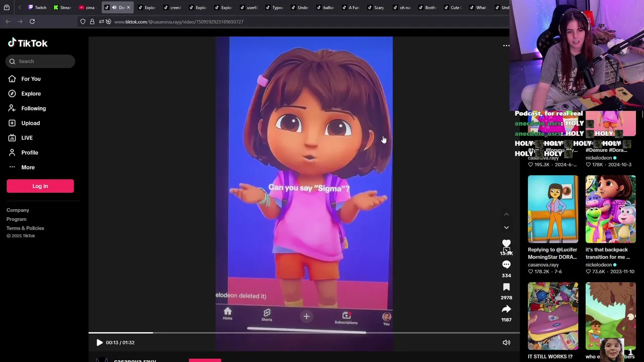
Task: Click the camera icon beside LIVE
Action: click(x=12, y=138)
